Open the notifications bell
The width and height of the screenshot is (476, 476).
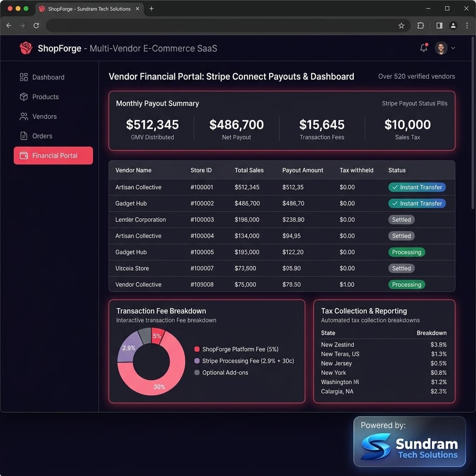tap(424, 48)
